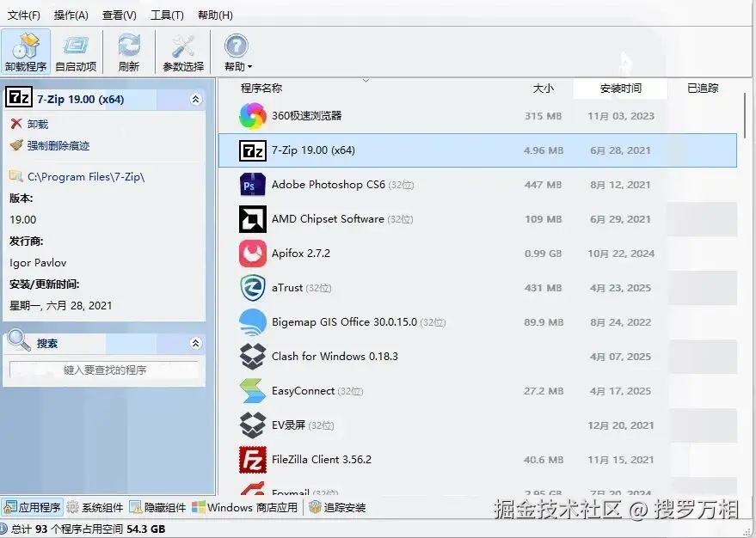Sort by 已追踪 column header
756x538 pixels.
tap(703, 89)
